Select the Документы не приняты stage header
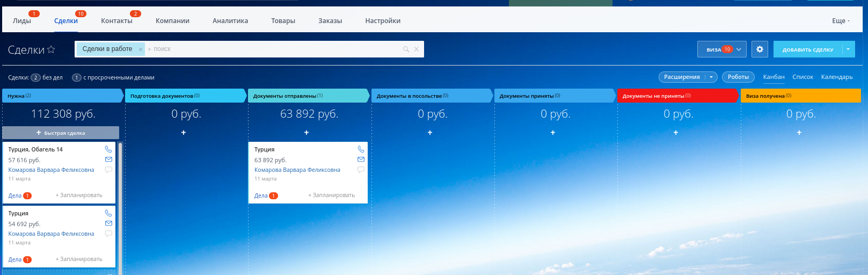 (x=678, y=96)
